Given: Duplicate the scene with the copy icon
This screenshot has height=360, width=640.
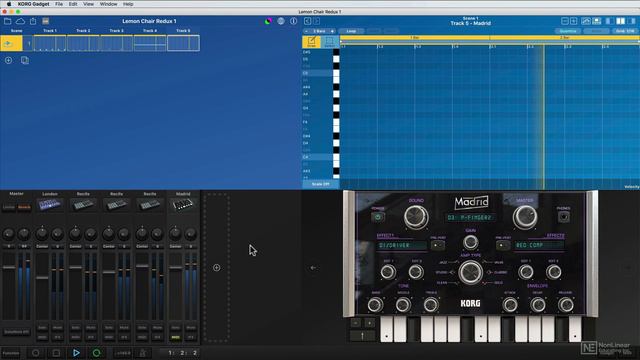Looking at the screenshot, I should (x=24, y=60).
